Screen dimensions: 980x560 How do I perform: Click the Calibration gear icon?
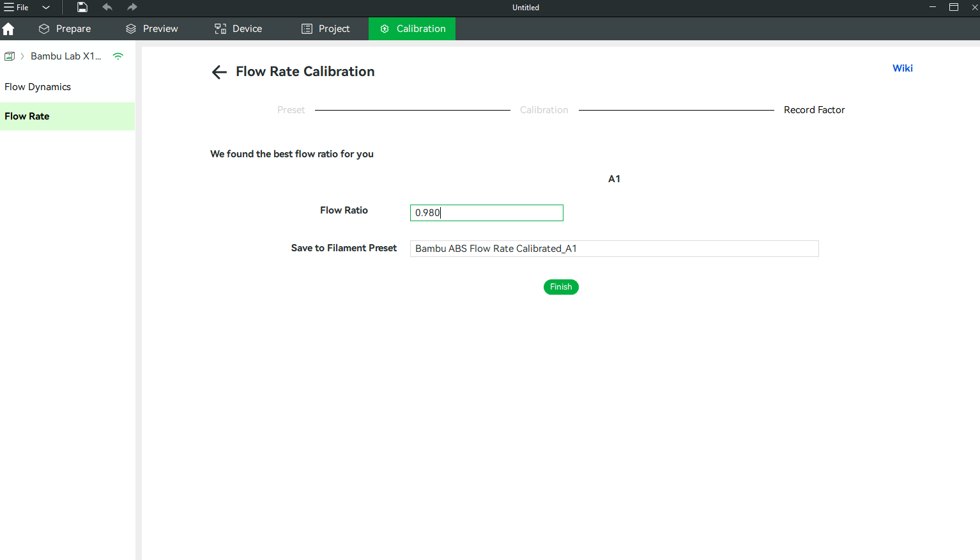tap(385, 29)
